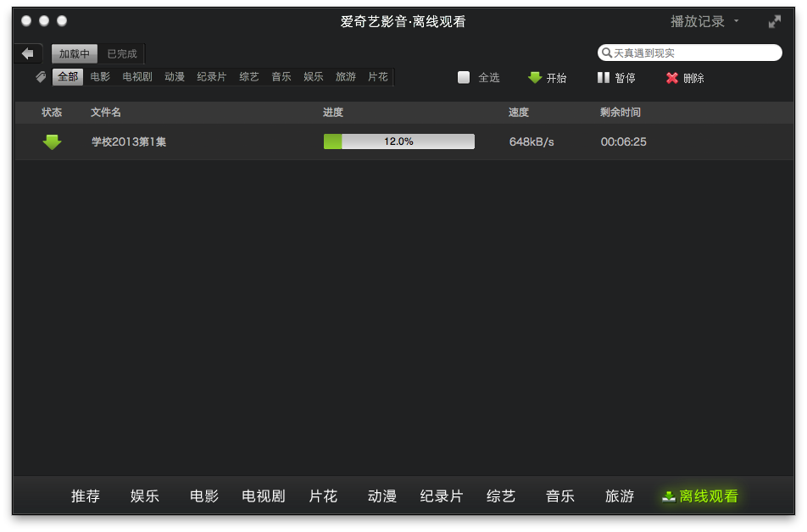Image resolution: width=807 pixels, height=532 pixels.
Task: Click the green 开始 start arrow icon
Action: point(535,78)
